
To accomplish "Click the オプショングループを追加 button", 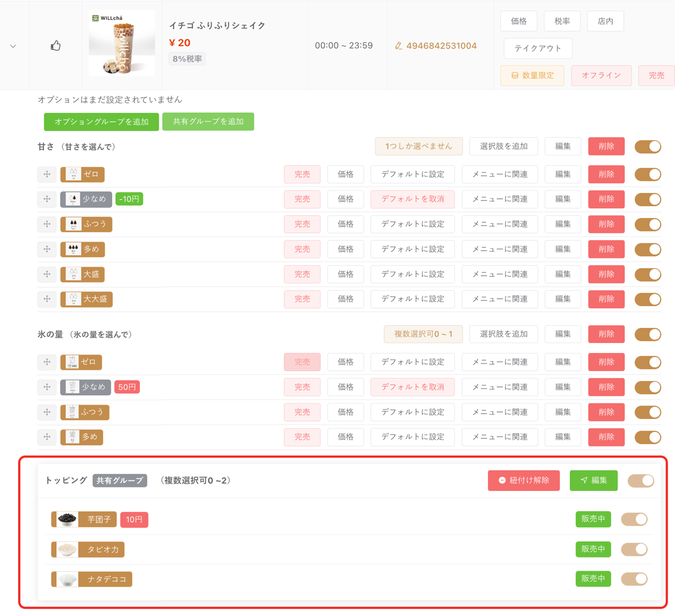I will 102,122.
